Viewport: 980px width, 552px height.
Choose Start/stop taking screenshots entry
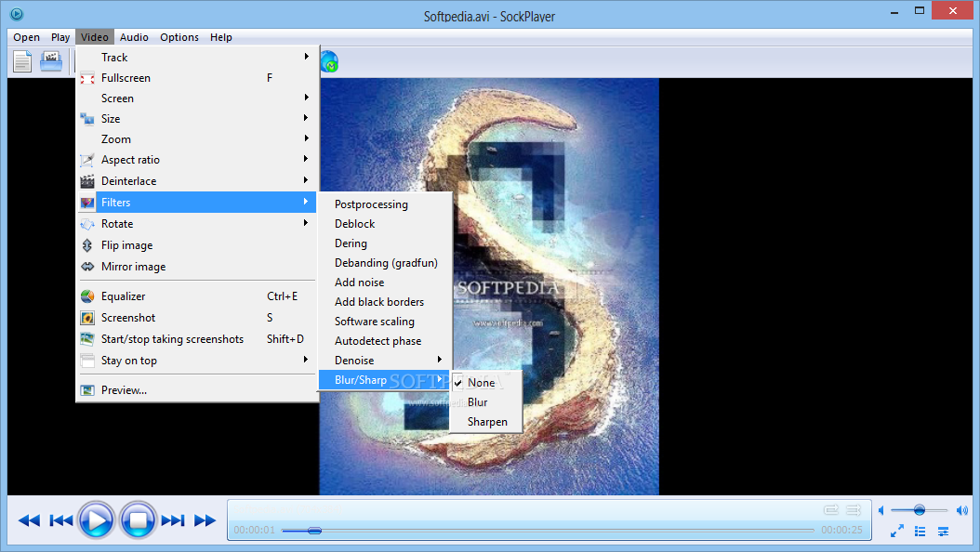point(197,339)
